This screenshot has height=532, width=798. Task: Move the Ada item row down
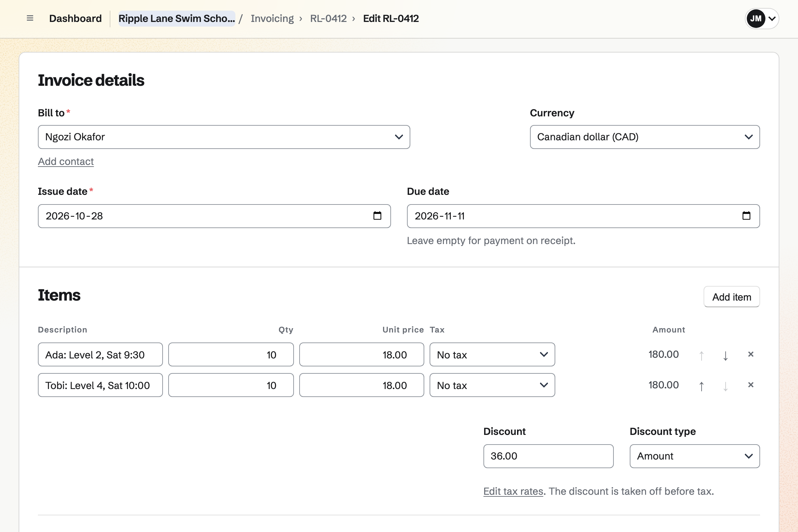click(726, 355)
